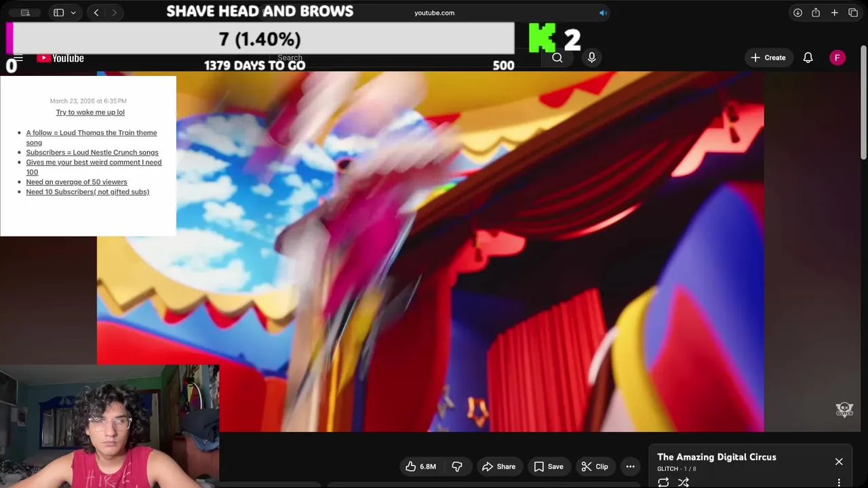Go forward in Safari history
868x488 pixels.
tap(114, 12)
